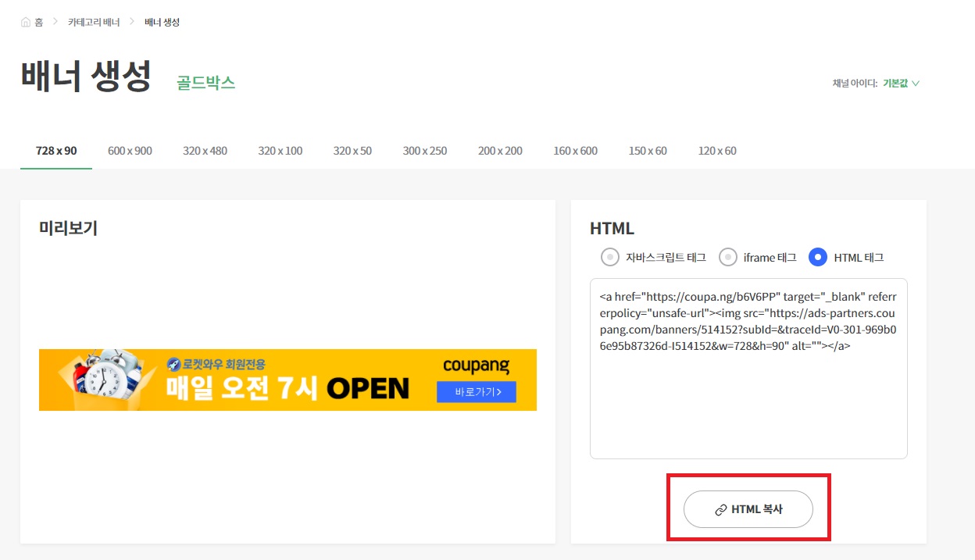975x560 pixels.
Task: Click the 미리보기 heading
Action: [x=68, y=228]
